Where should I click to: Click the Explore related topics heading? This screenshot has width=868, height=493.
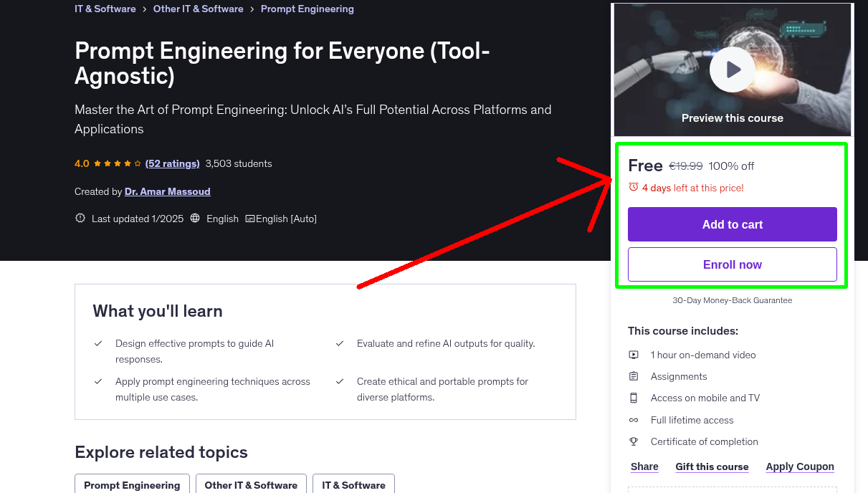pos(161,452)
